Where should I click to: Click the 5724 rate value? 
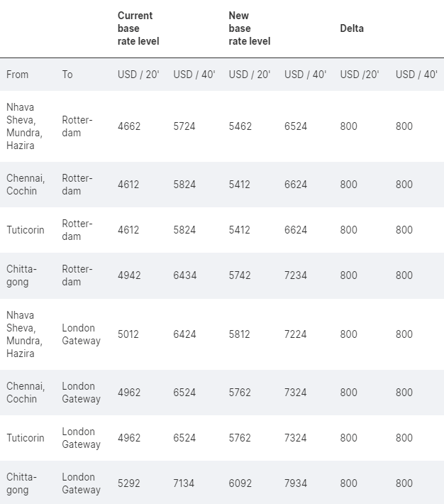(x=184, y=126)
